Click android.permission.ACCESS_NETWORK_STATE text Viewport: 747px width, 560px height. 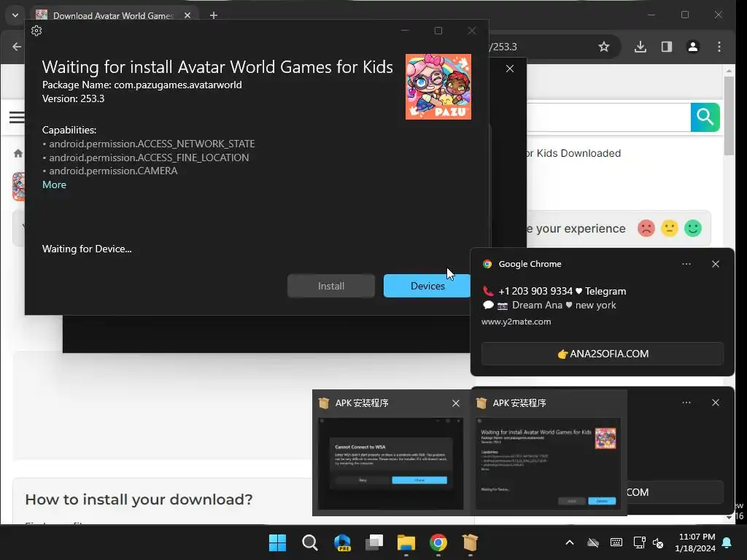(152, 144)
